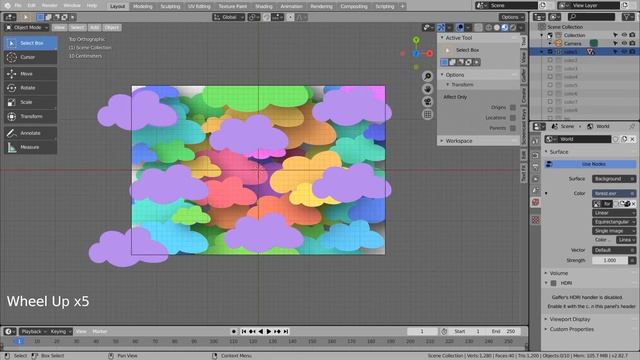Open the Equirectangular projection dropdown
Image resolution: width=640 pixels, height=360 pixels.
[613, 222]
